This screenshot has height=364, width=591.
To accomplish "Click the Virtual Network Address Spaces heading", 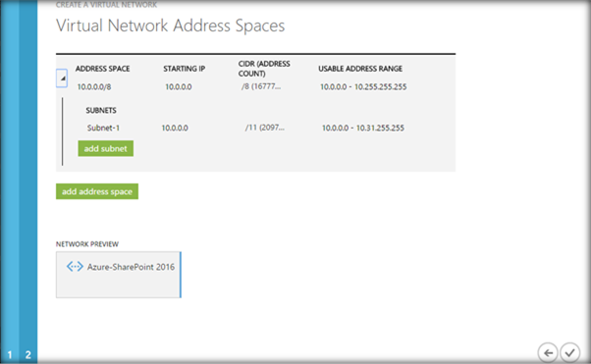I will pyautogui.click(x=171, y=26).
